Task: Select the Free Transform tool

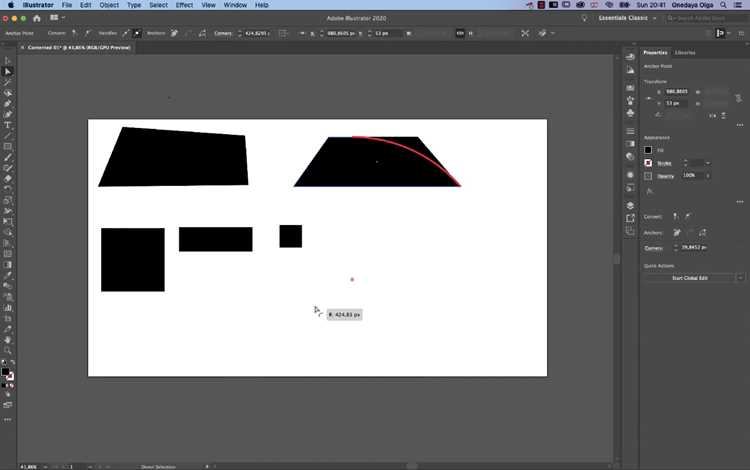Action: click(8, 221)
